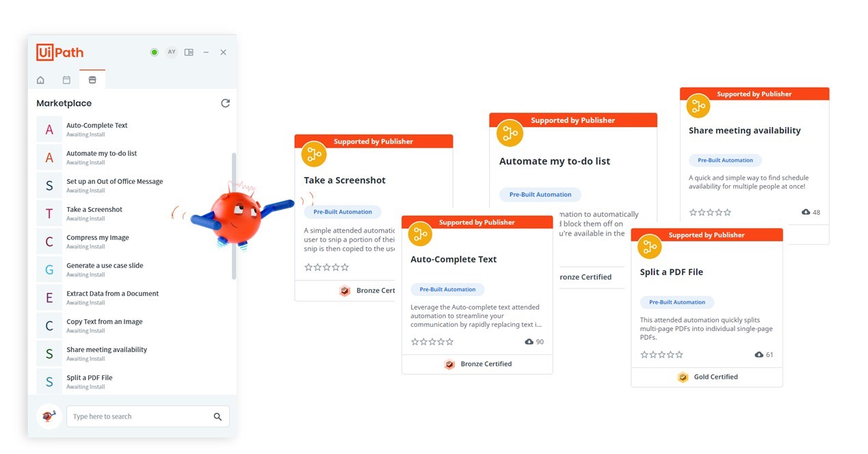Click the A icon for Automate my to-do list
The image size is (868, 454).
coord(49,157)
